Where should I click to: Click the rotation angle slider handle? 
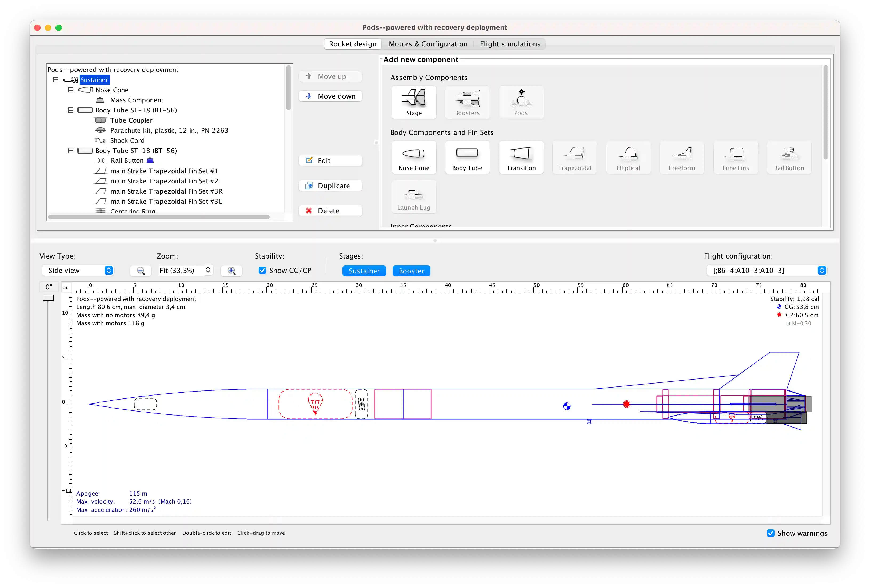tap(48, 298)
